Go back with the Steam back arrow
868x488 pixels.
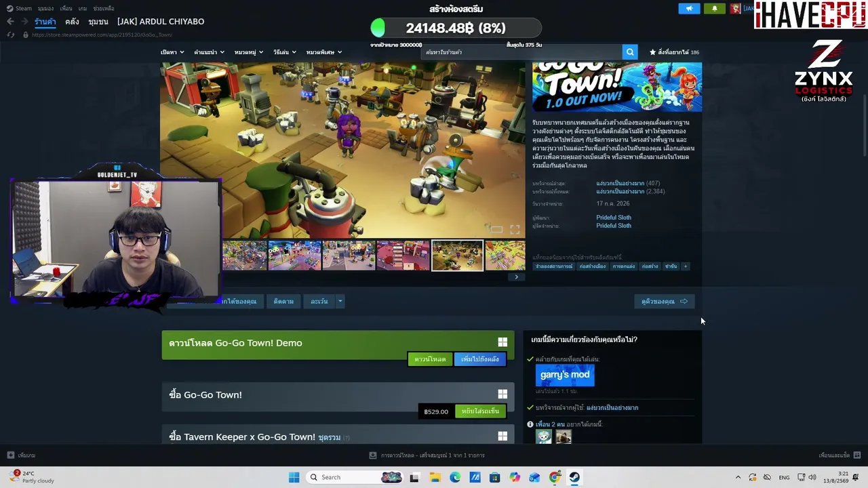10,22
